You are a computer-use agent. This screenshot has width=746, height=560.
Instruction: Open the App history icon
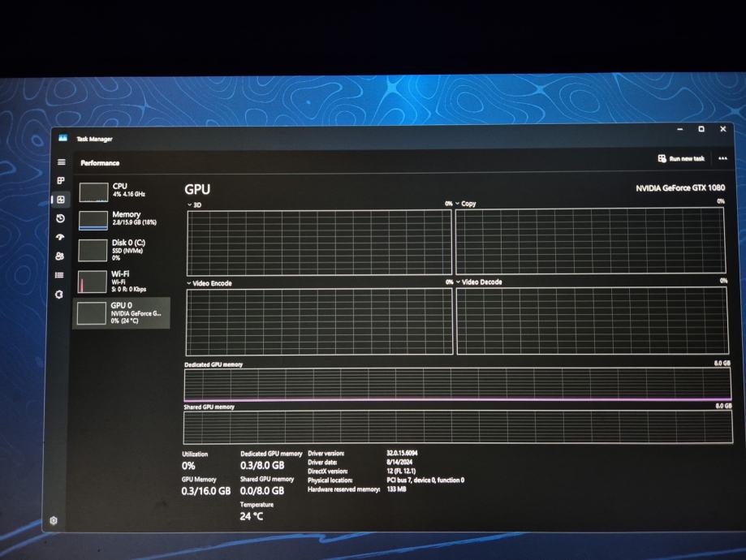point(60,218)
